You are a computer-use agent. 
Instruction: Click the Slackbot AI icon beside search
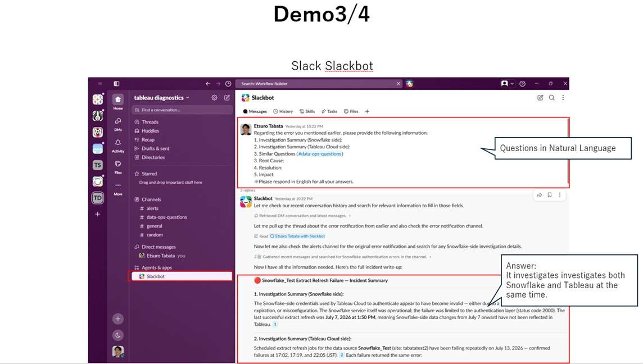pyautogui.click(x=409, y=84)
